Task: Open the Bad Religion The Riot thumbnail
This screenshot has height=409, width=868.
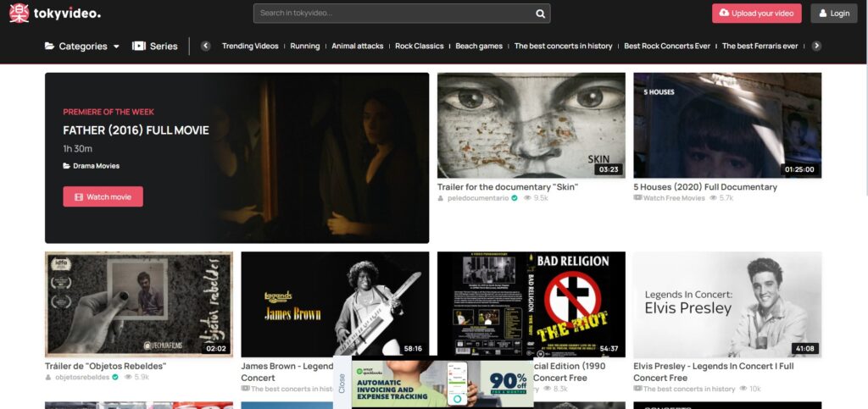Action: (531, 305)
